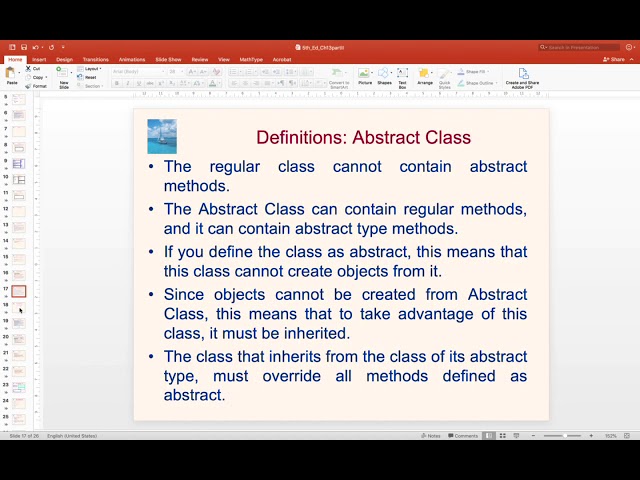Toggle the Comments pane

463,436
